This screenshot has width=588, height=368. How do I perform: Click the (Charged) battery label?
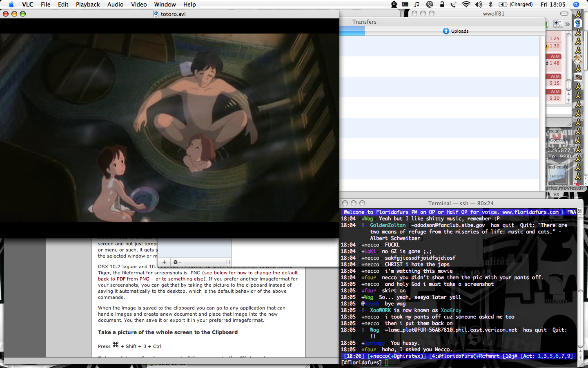click(521, 4)
